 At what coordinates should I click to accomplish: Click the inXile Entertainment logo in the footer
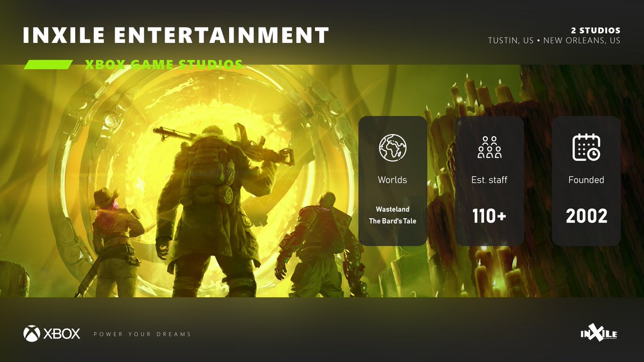point(598,333)
